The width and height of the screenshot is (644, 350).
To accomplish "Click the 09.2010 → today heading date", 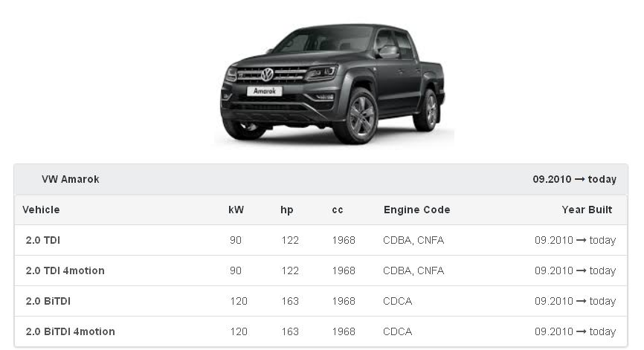I will click(x=575, y=179).
